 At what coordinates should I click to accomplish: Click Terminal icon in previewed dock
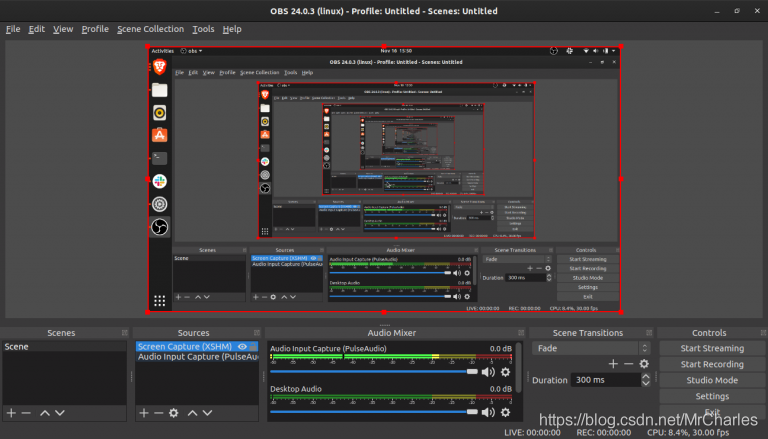pos(159,158)
